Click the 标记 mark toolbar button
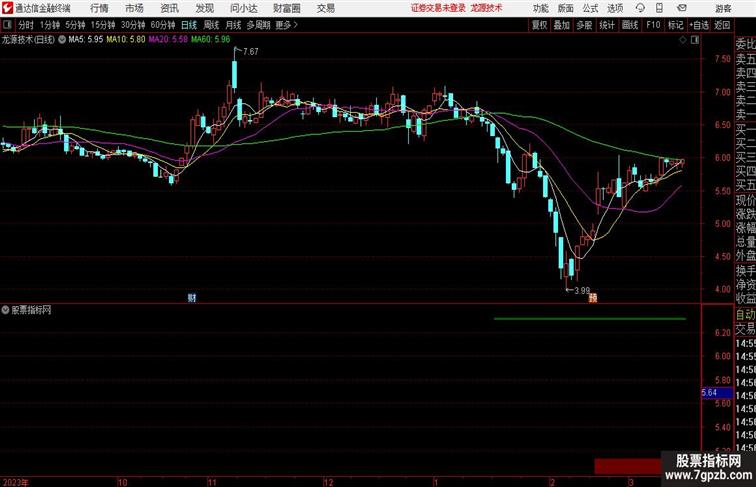756x487 pixels. click(675, 25)
